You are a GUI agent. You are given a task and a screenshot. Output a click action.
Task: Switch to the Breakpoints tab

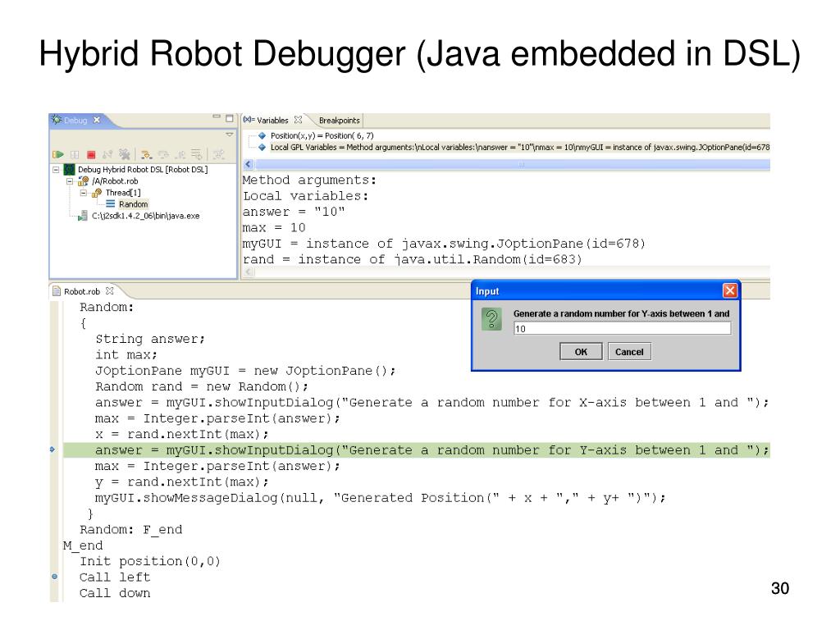tap(339, 121)
